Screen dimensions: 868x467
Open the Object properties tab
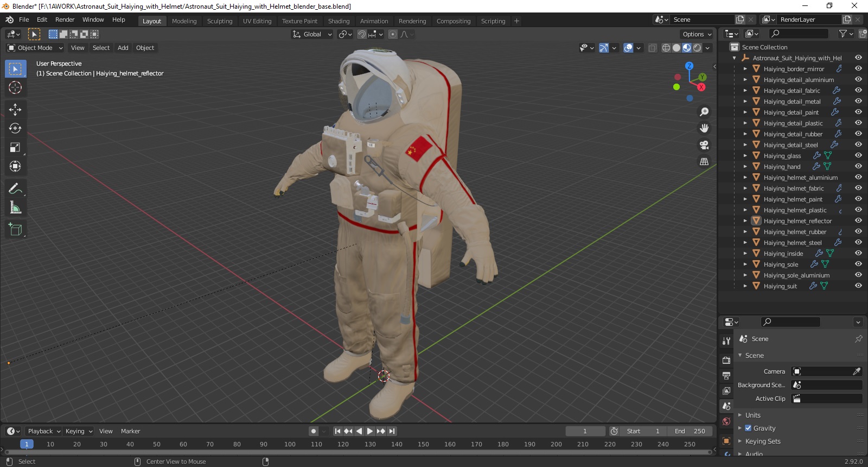[726, 440]
